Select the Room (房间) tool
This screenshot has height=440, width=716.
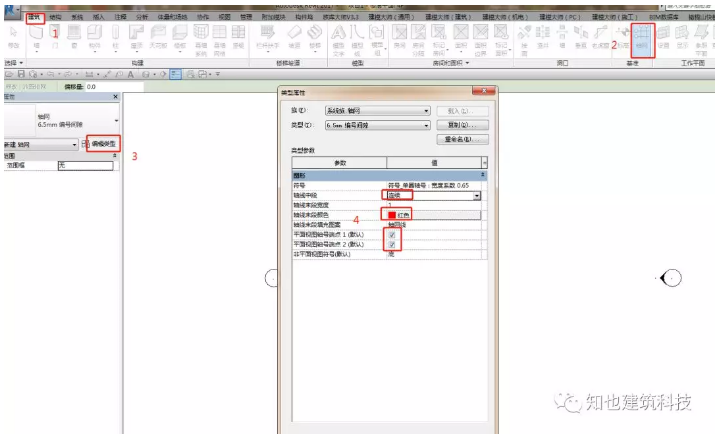[x=400, y=37]
